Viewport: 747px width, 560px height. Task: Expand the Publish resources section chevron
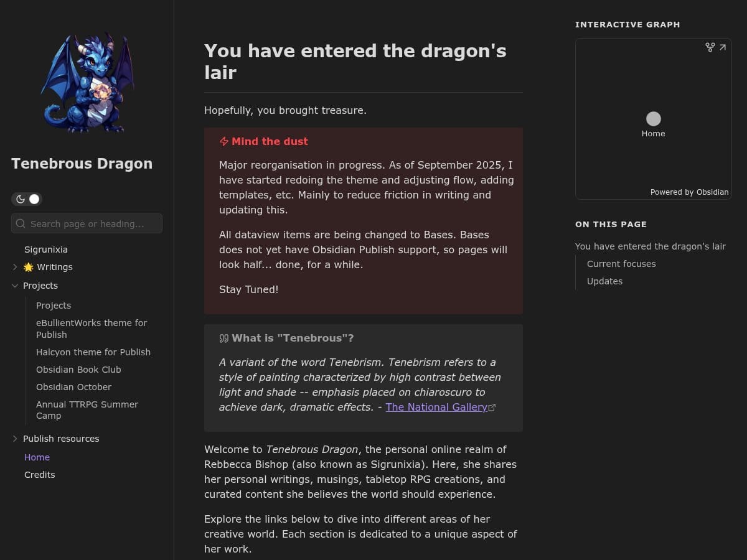[x=15, y=439]
